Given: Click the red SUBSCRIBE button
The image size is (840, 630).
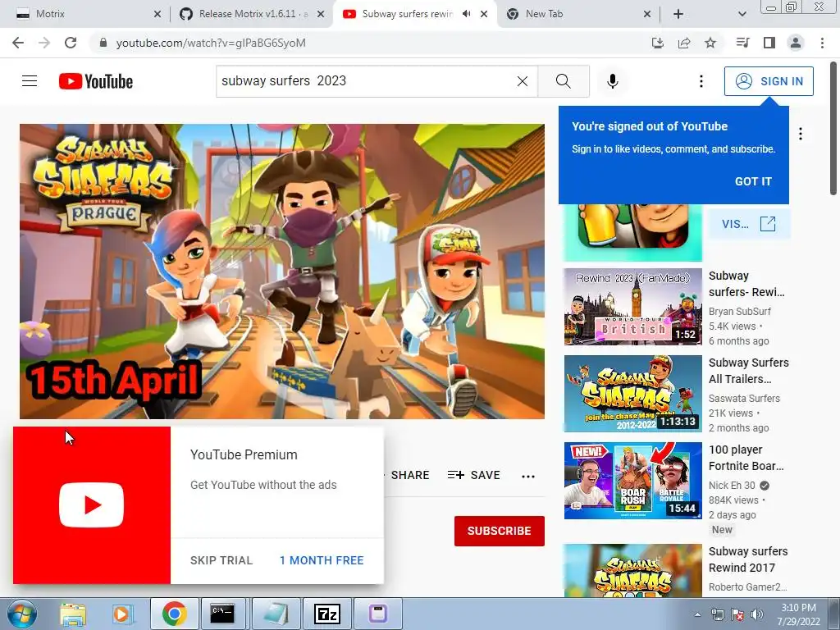Looking at the screenshot, I should (x=500, y=531).
